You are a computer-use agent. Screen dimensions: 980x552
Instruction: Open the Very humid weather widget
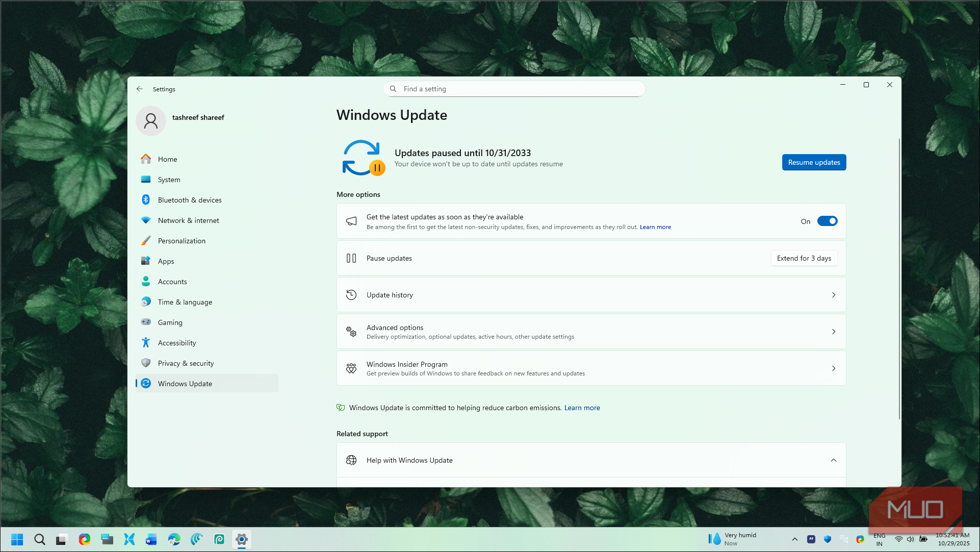pyautogui.click(x=733, y=539)
